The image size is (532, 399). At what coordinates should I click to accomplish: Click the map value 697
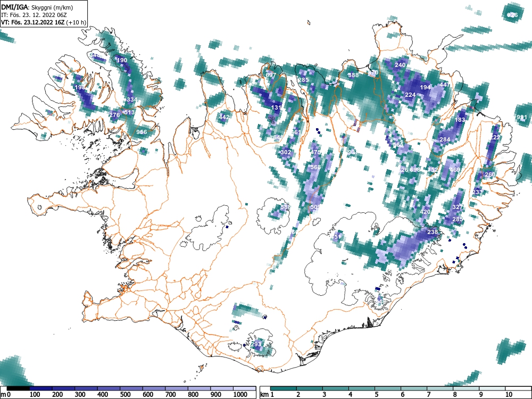point(271,76)
